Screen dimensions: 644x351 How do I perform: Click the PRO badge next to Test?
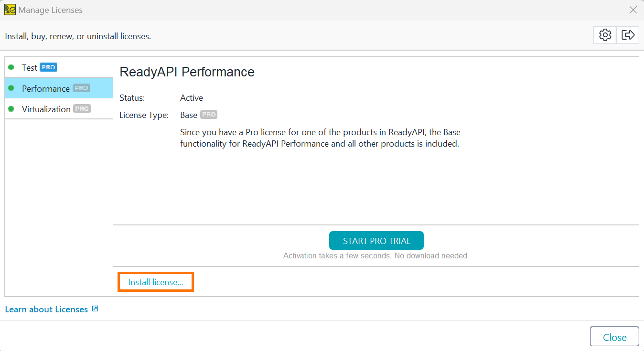pyautogui.click(x=49, y=67)
